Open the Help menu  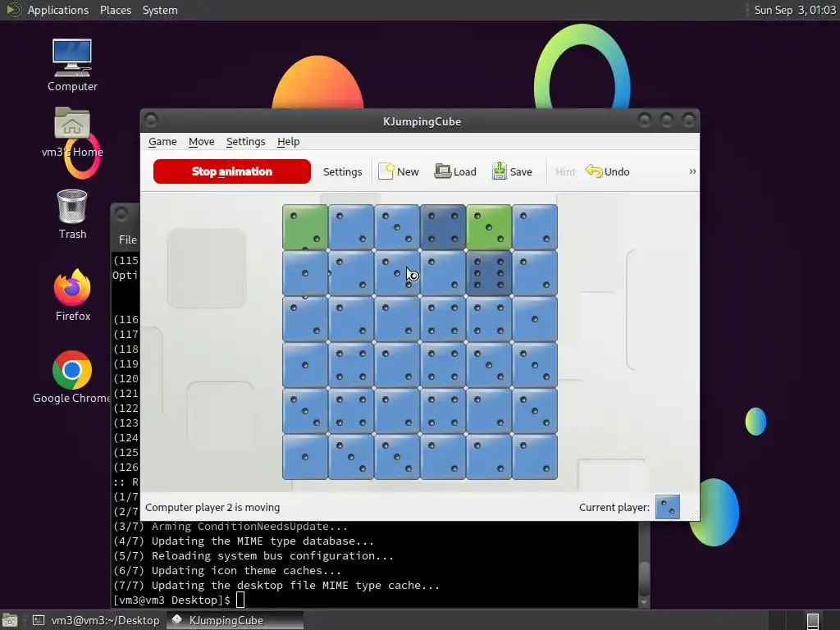tap(288, 141)
